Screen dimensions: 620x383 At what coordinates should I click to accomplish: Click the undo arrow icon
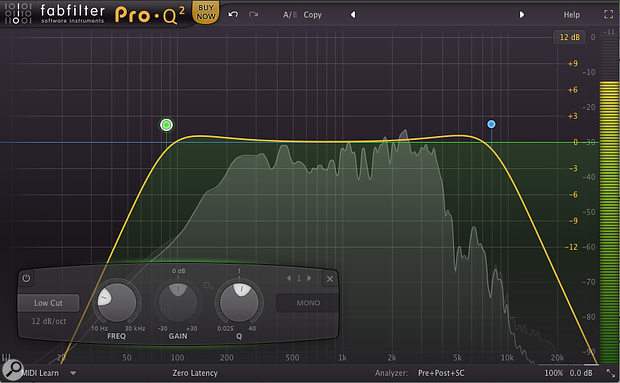coord(233,15)
